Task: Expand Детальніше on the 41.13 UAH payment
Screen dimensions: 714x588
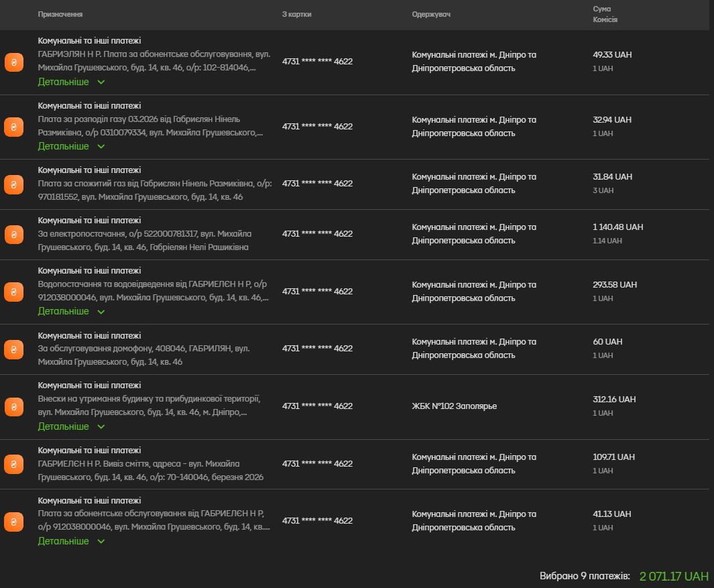Action: coord(71,541)
